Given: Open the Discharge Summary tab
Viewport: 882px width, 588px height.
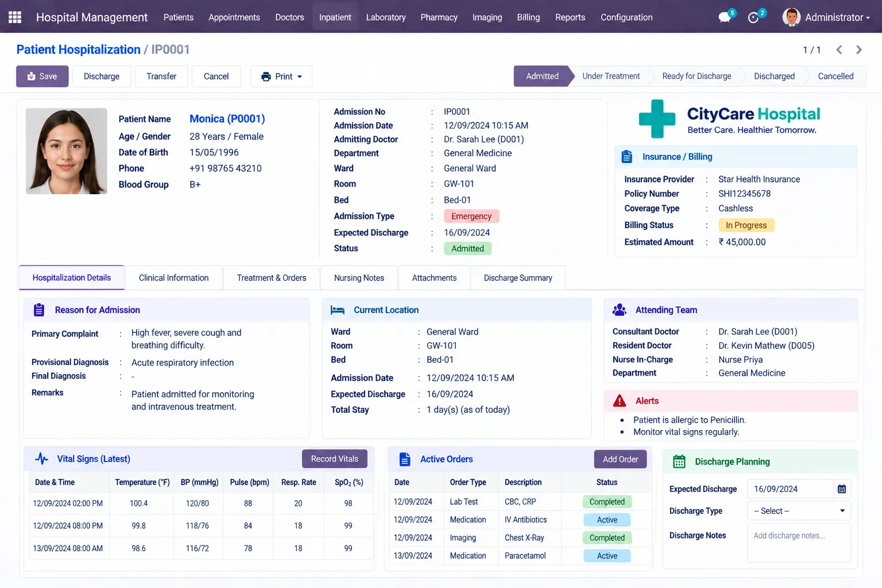Looking at the screenshot, I should pyautogui.click(x=518, y=278).
